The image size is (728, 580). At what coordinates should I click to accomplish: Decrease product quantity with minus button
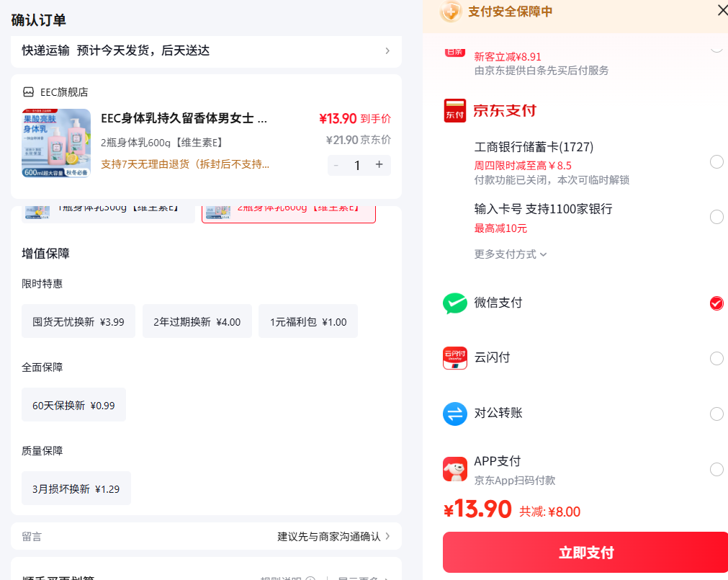pyautogui.click(x=336, y=165)
